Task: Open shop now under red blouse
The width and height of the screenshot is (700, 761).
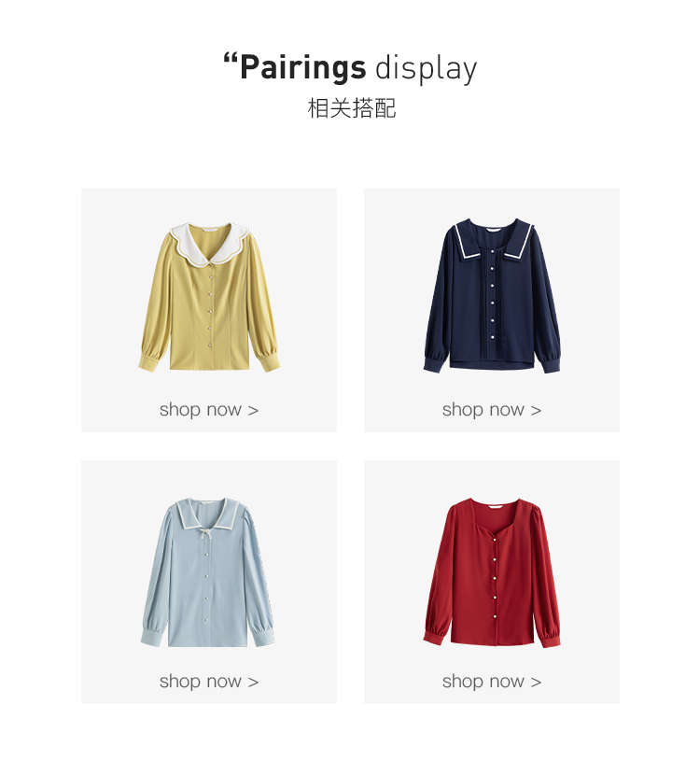Action: [492, 682]
